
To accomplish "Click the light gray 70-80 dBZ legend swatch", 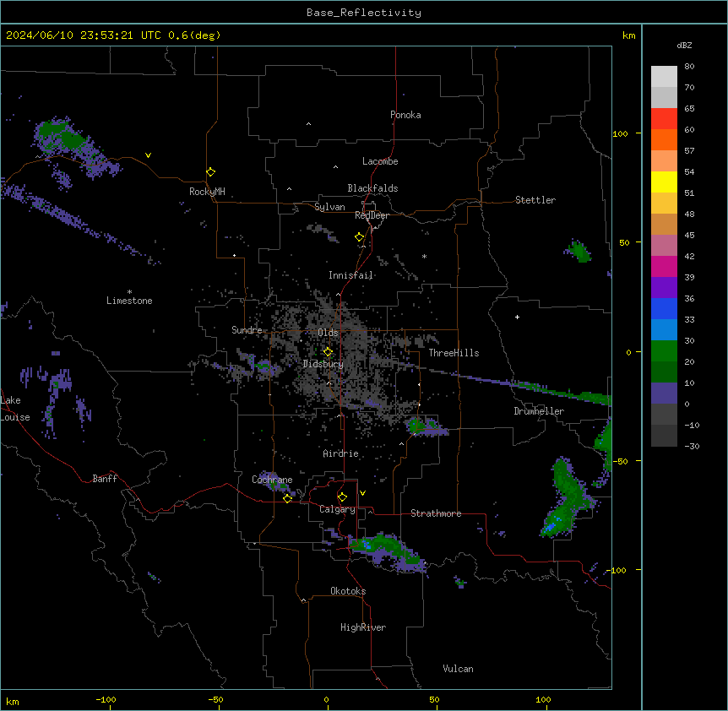I will point(664,77).
